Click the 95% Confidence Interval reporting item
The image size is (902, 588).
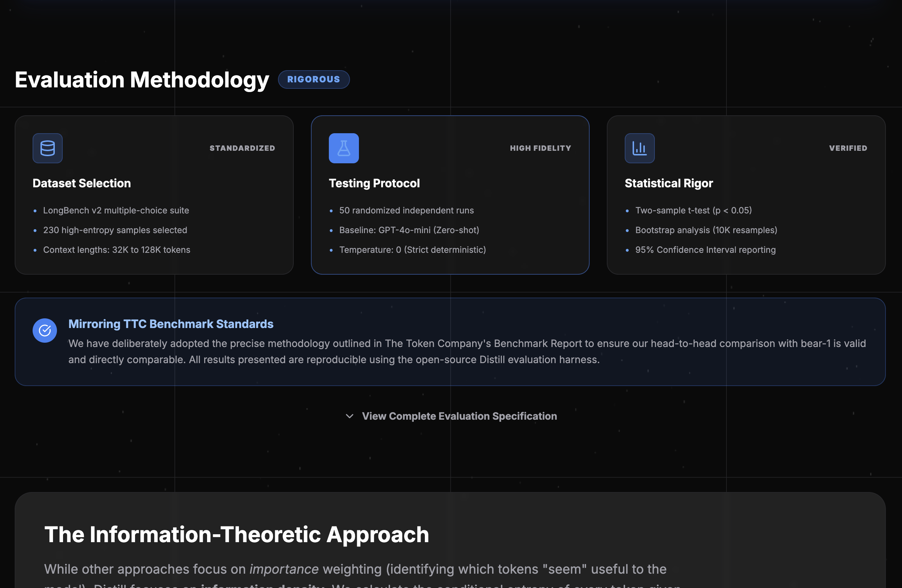(x=705, y=250)
